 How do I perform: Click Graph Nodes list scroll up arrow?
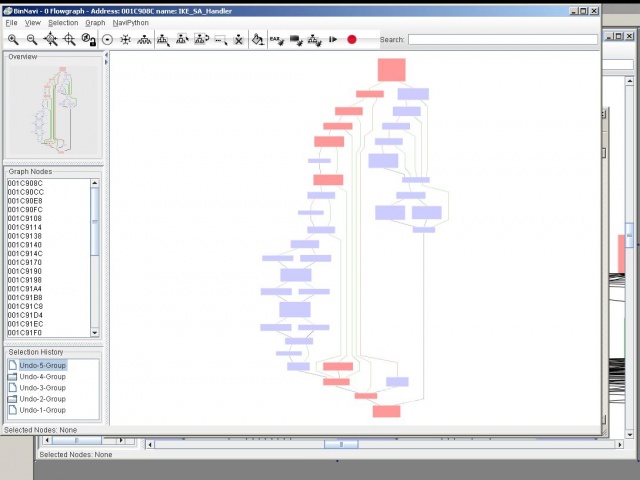coord(95,183)
